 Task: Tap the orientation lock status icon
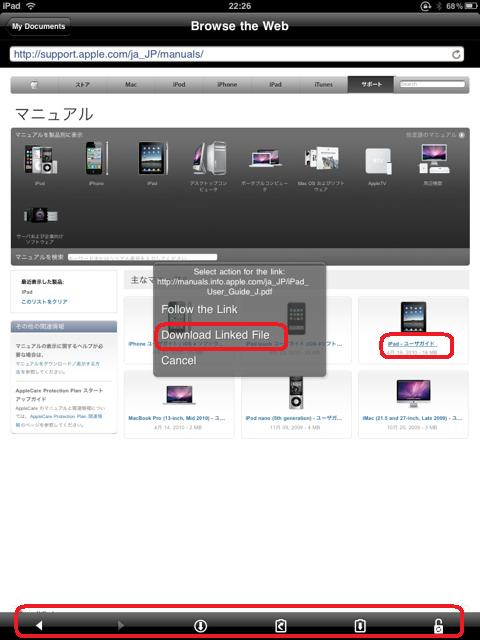click(425, 6)
